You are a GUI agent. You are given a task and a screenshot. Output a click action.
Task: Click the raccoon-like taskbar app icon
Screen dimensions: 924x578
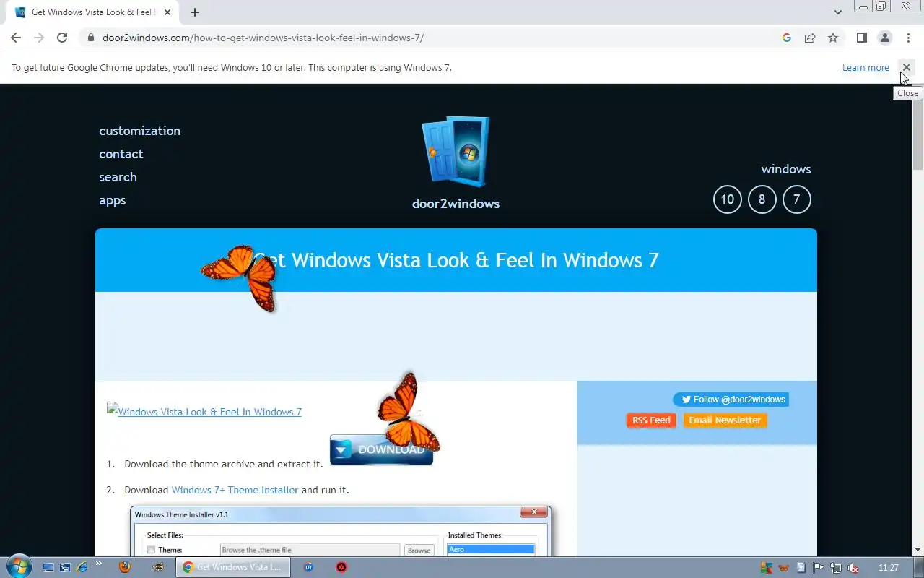158,567
